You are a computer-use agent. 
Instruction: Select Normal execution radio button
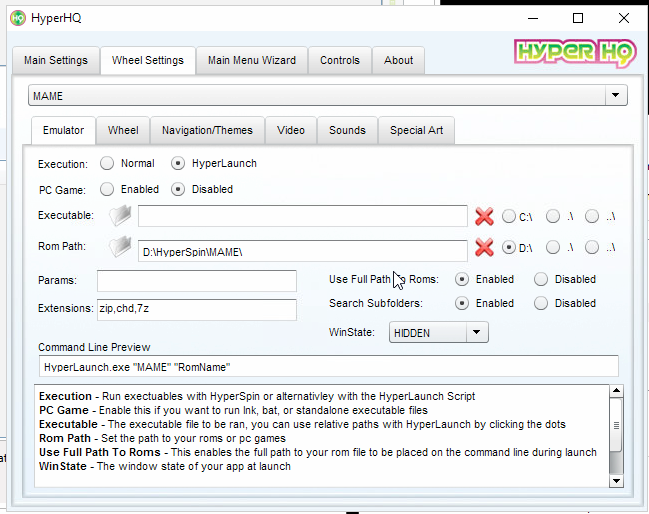pos(107,163)
